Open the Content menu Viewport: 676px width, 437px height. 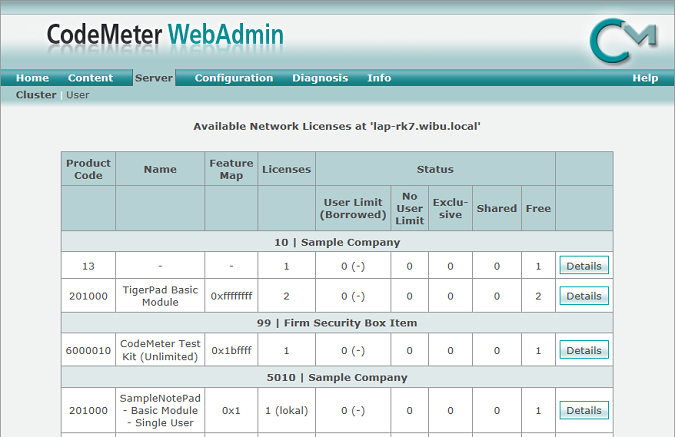90,78
